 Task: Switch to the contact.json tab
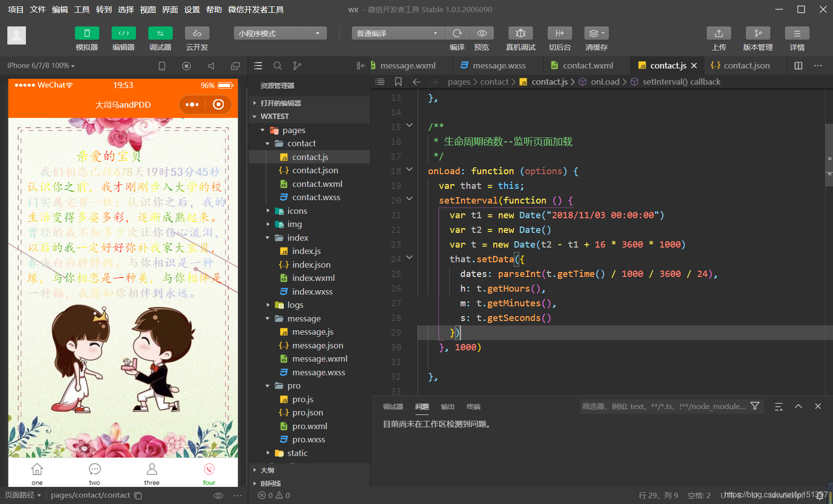click(x=746, y=66)
